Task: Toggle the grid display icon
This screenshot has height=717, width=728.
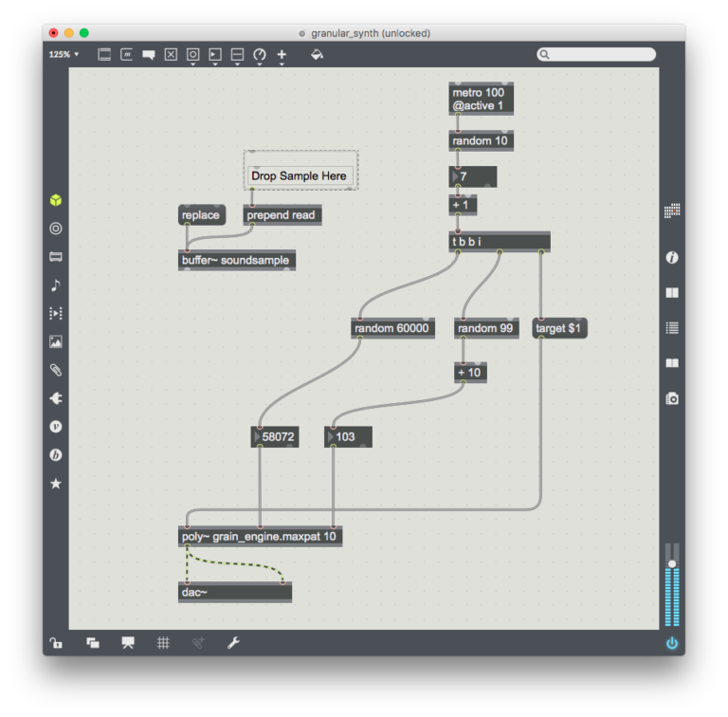Action: tap(163, 643)
